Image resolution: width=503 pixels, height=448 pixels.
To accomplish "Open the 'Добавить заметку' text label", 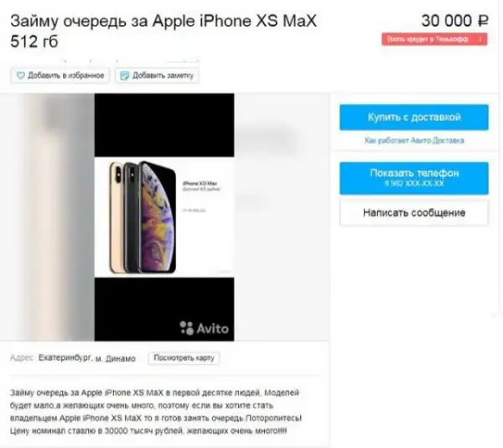I will [163, 76].
